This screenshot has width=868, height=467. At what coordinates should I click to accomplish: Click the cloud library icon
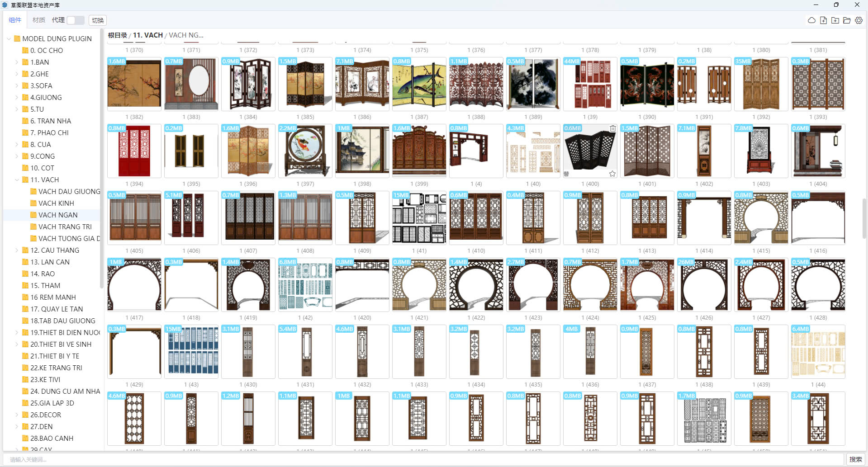click(811, 20)
